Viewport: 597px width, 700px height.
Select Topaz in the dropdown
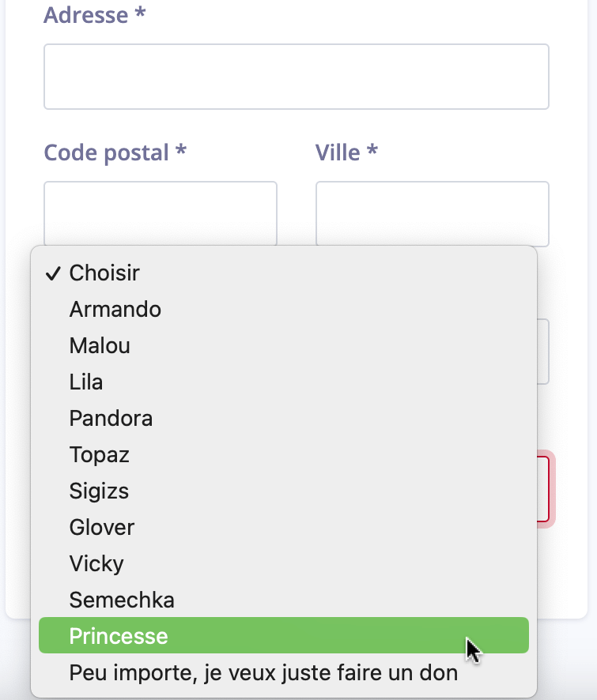[x=99, y=455]
